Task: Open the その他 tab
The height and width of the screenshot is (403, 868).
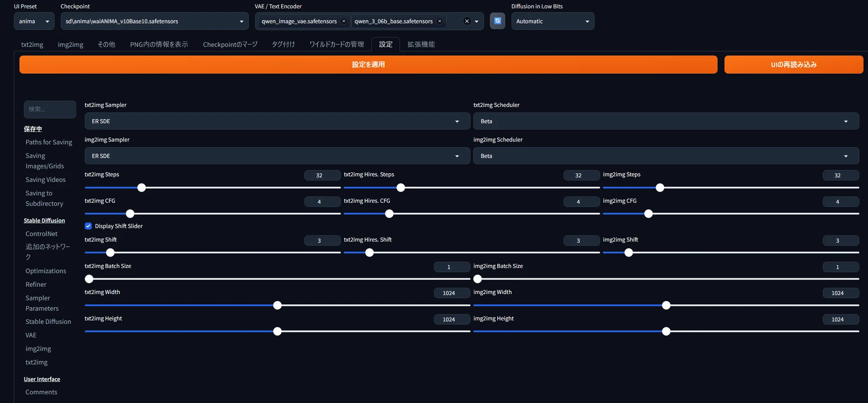Action: click(x=106, y=44)
